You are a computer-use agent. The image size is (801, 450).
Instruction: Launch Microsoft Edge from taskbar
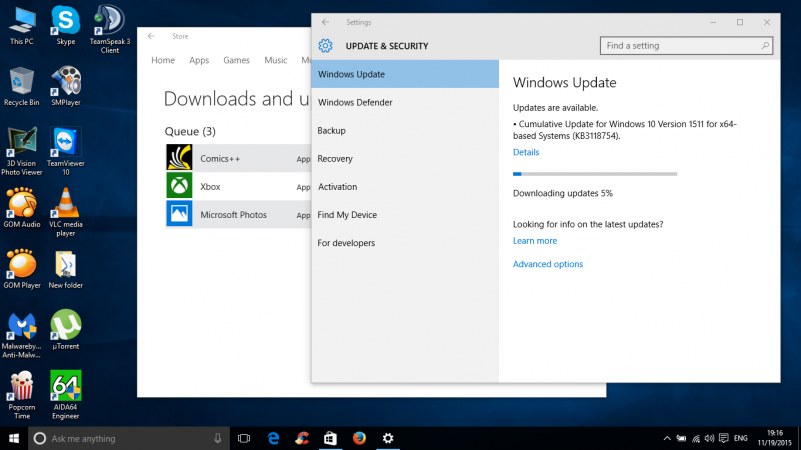[273, 438]
